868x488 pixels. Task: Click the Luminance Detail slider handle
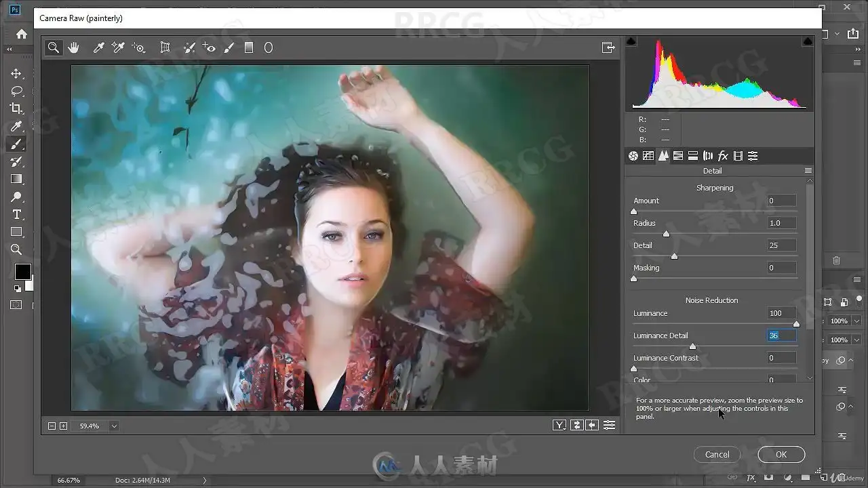pos(692,346)
